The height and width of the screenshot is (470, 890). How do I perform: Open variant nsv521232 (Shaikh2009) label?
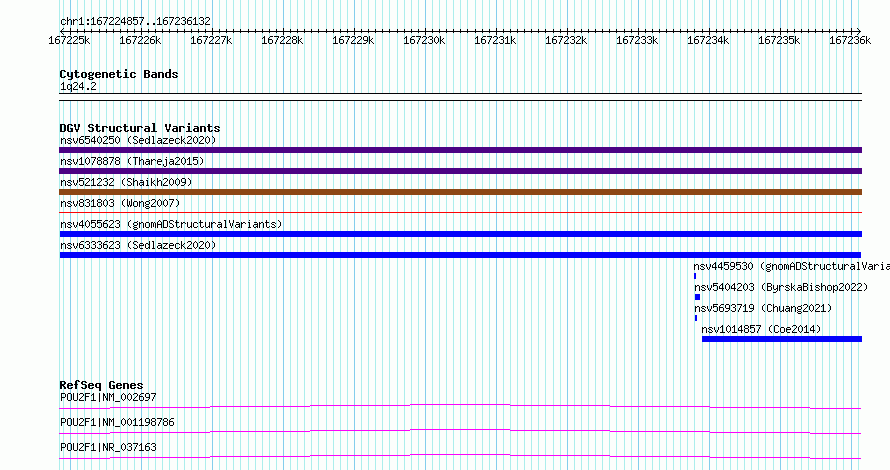[126, 182]
